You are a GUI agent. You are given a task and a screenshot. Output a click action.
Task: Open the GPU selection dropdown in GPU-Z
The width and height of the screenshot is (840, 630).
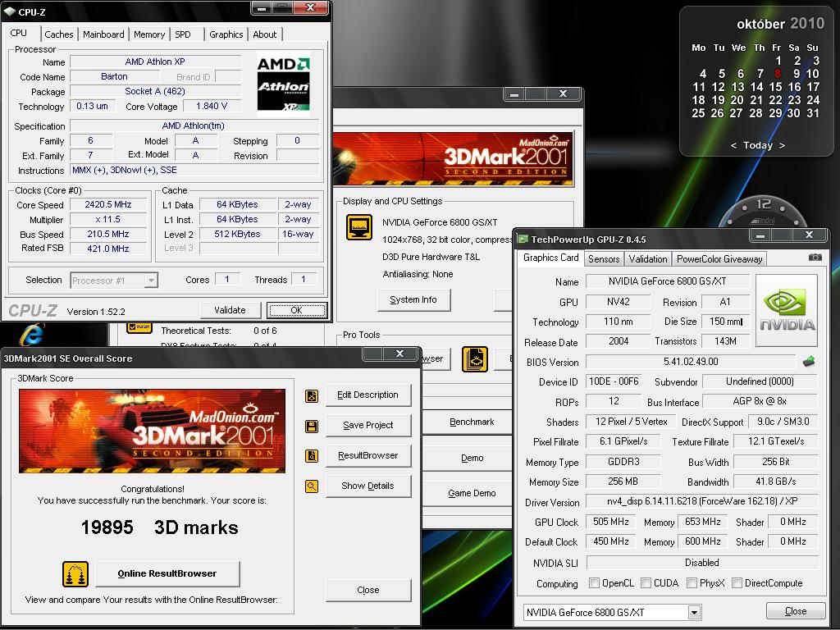click(x=694, y=612)
